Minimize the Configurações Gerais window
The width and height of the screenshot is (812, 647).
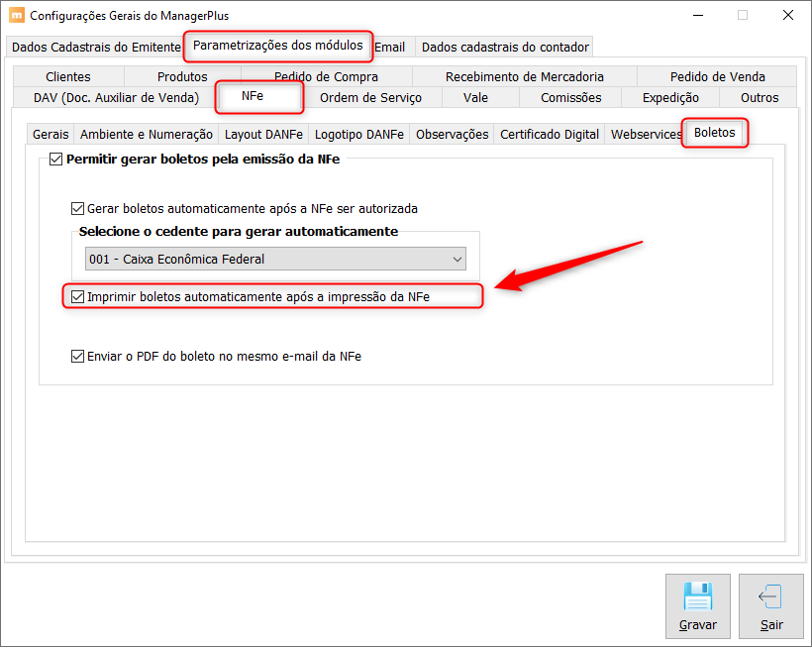tap(698, 16)
